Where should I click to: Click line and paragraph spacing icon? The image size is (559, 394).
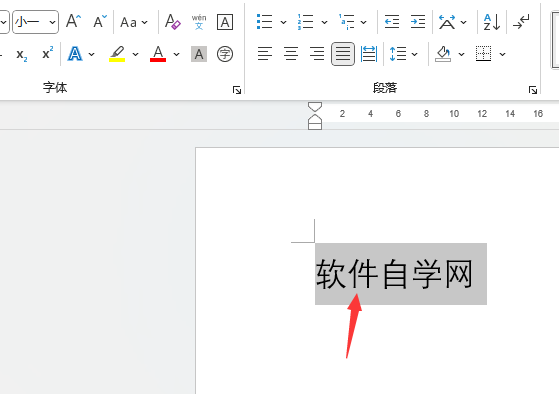pos(398,54)
